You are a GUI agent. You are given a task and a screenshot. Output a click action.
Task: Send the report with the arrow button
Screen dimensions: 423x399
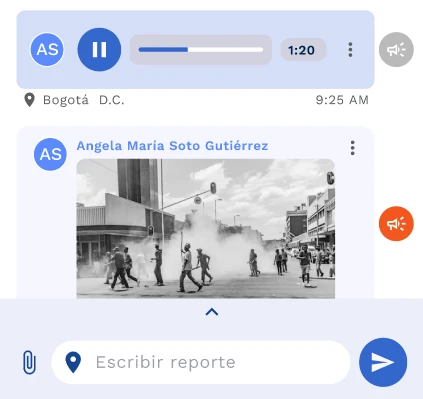[x=383, y=362]
